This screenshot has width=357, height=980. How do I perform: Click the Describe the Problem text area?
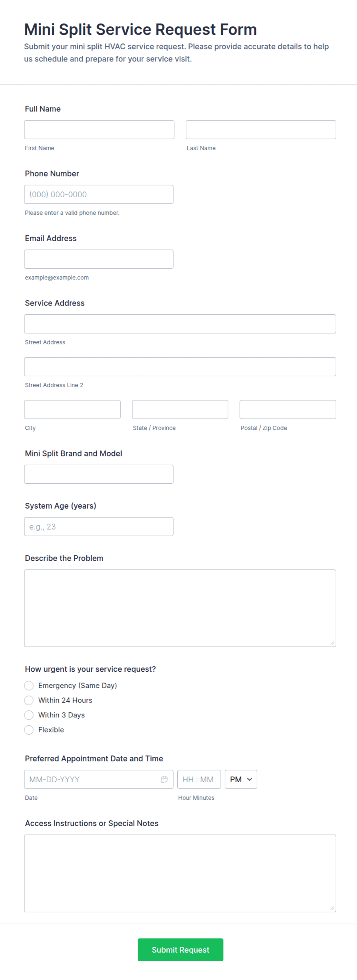point(180,608)
